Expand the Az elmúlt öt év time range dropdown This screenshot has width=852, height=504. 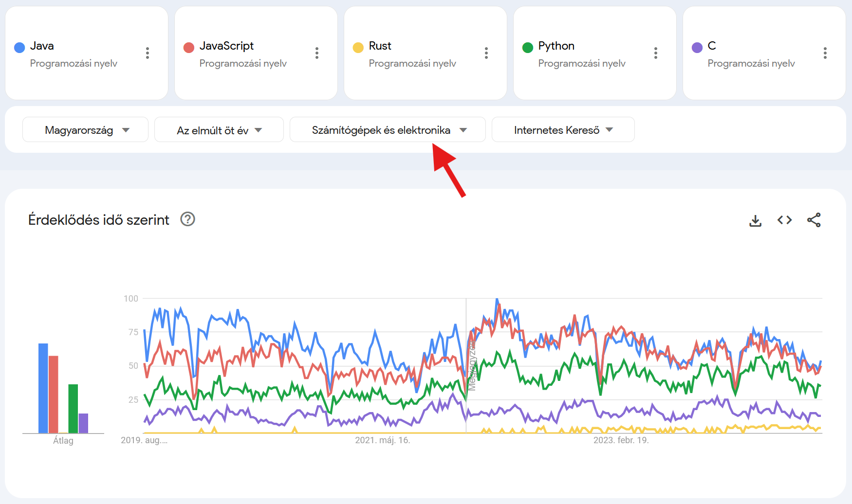(x=219, y=129)
